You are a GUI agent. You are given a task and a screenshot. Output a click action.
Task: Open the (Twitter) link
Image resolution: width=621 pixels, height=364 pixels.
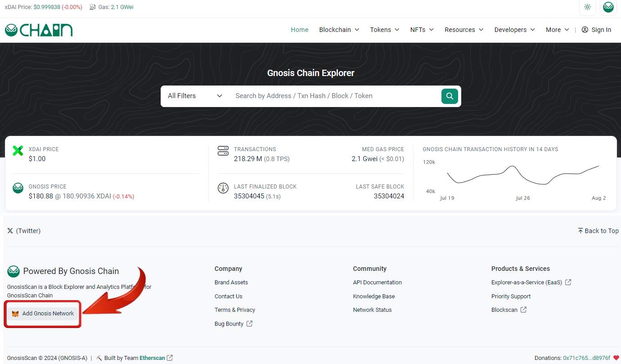[28, 231]
